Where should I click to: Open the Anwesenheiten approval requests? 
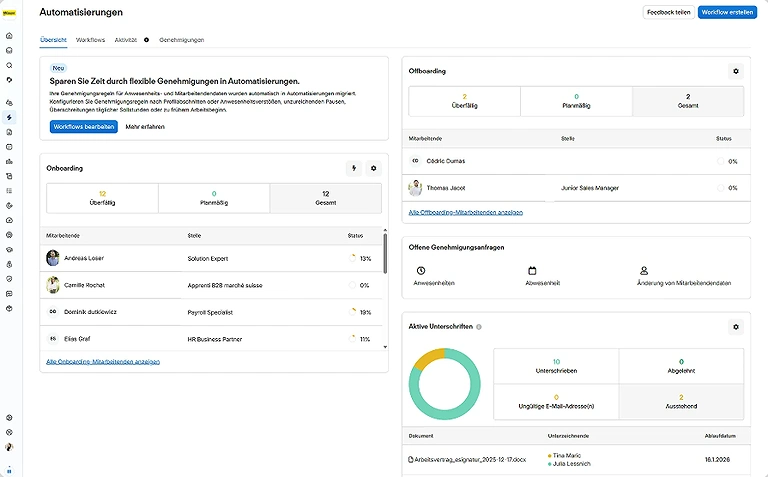433,276
